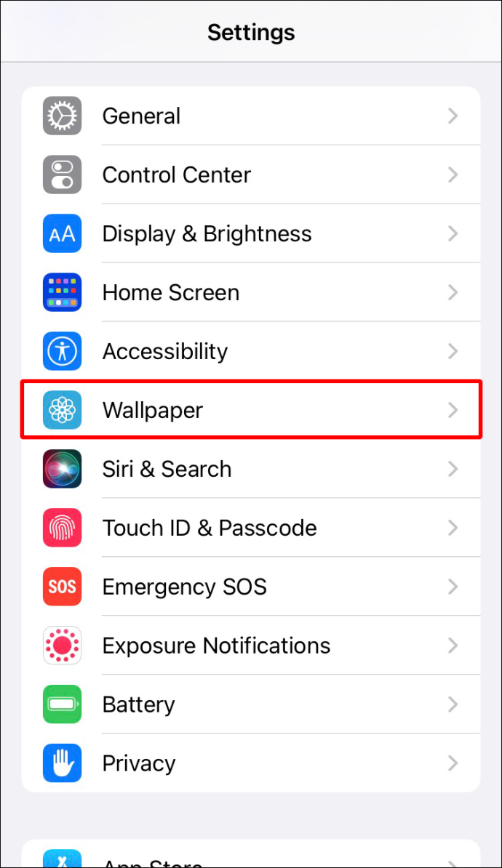Open Siri & Search settings
502x868 pixels.
(251, 469)
